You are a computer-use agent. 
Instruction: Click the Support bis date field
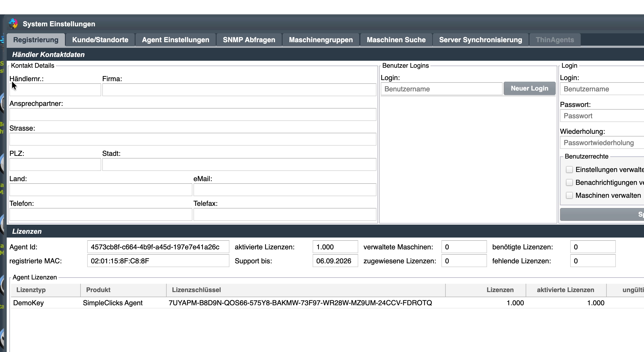(x=335, y=261)
